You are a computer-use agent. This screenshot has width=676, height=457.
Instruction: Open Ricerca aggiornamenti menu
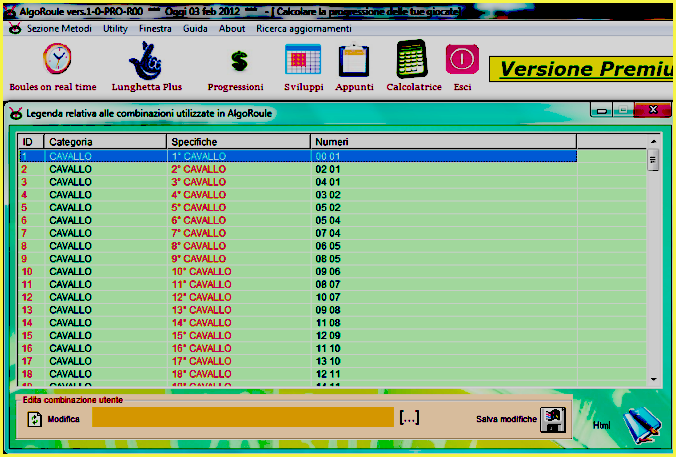coord(304,29)
